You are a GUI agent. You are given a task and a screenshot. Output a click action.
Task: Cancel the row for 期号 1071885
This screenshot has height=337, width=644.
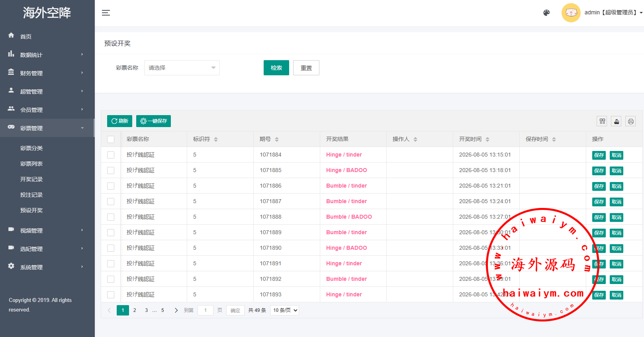click(x=617, y=171)
